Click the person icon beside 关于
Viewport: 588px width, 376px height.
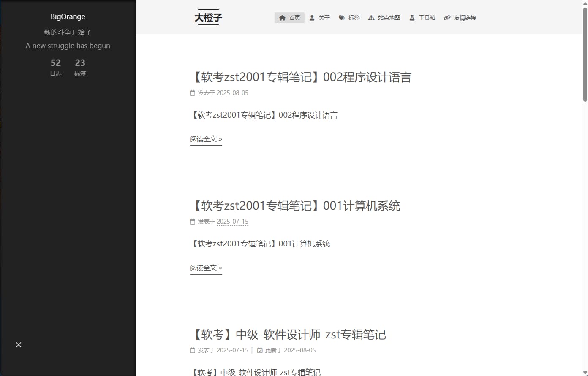click(311, 18)
